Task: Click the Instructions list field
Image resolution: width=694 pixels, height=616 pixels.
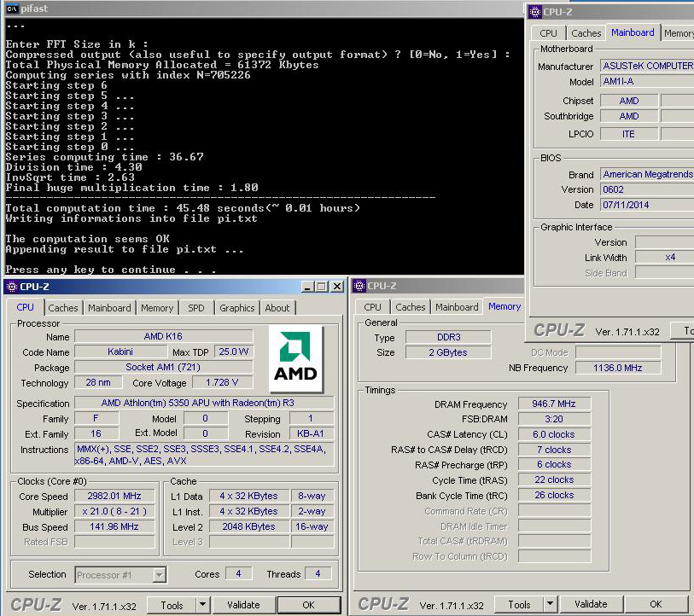Action: pyautogui.click(x=205, y=455)
